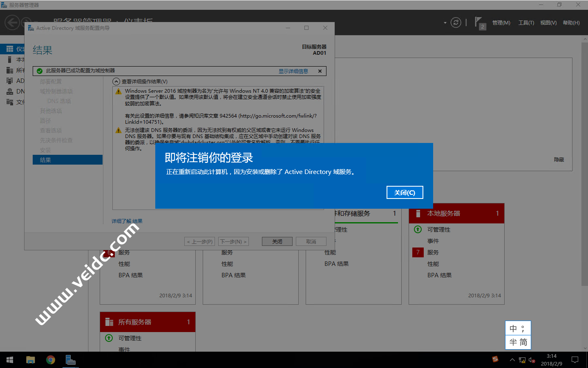The image size is (588, 368).
Task: Click the back navigation arrow
Action: 12,22
